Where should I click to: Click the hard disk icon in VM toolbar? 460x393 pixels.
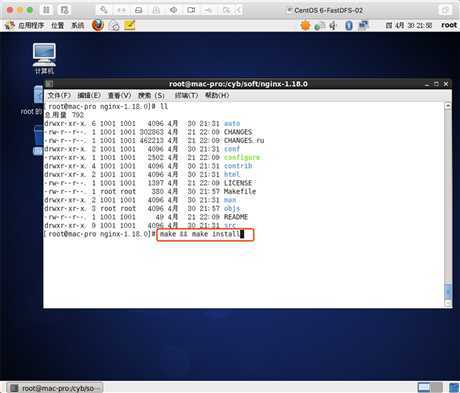[x=139, y=10]
